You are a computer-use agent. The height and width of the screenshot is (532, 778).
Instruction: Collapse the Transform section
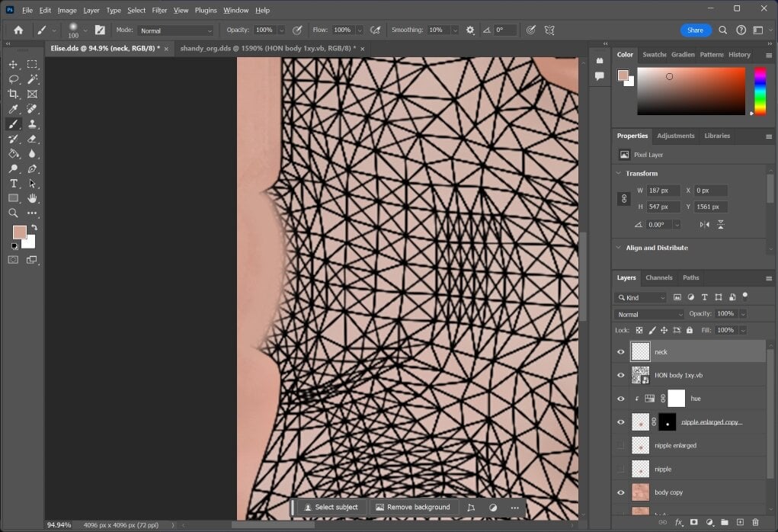point(618,173)
